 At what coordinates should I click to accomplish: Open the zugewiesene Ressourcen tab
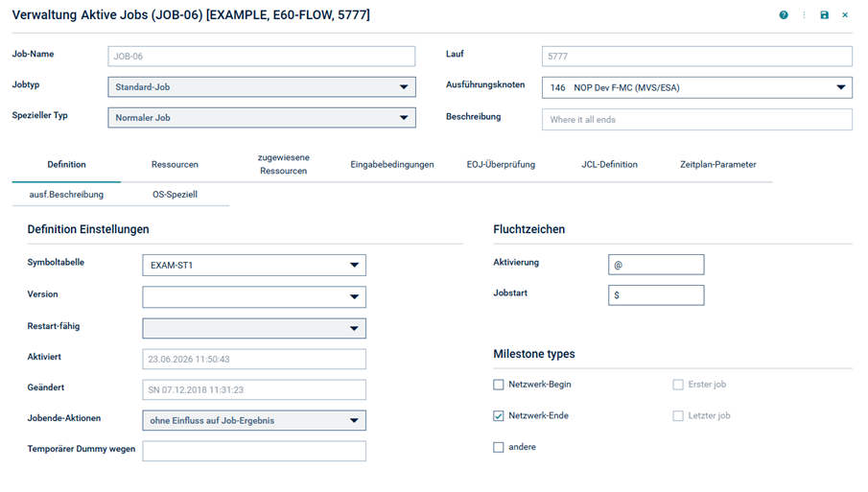pyautogui.click(x=284, y=164)
